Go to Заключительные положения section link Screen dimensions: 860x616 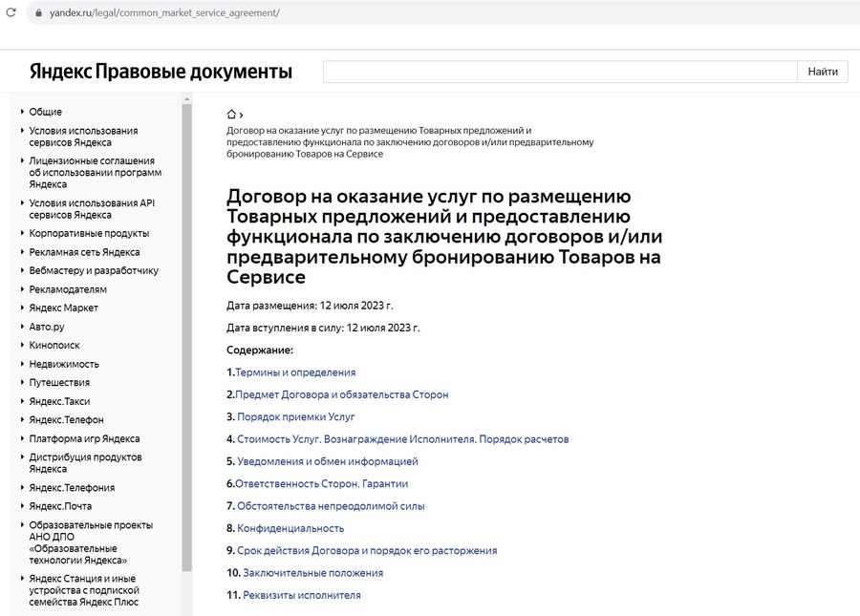tap(313, 573)
